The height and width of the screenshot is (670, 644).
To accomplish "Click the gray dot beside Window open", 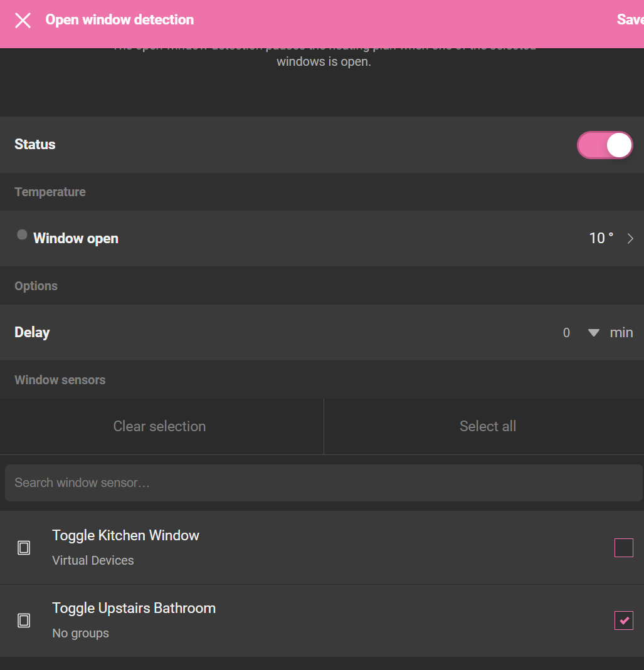I will pos(22,235).
